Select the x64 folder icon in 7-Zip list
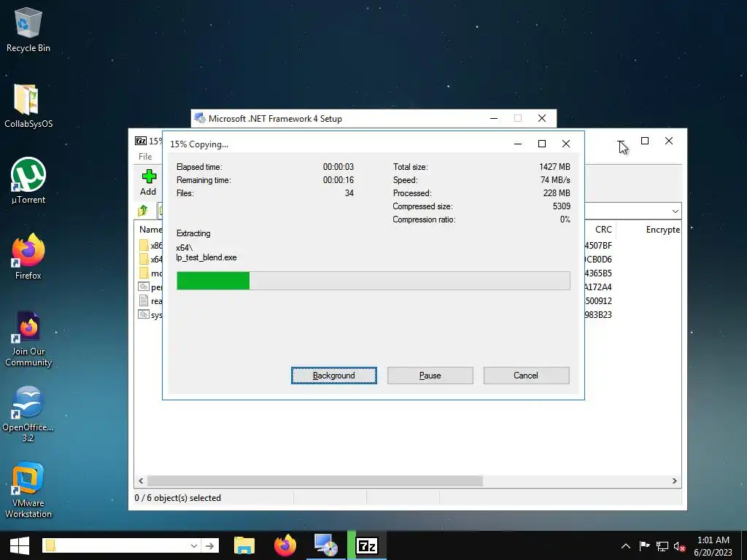This screenshot has width=747, height=560. (144, 259)
